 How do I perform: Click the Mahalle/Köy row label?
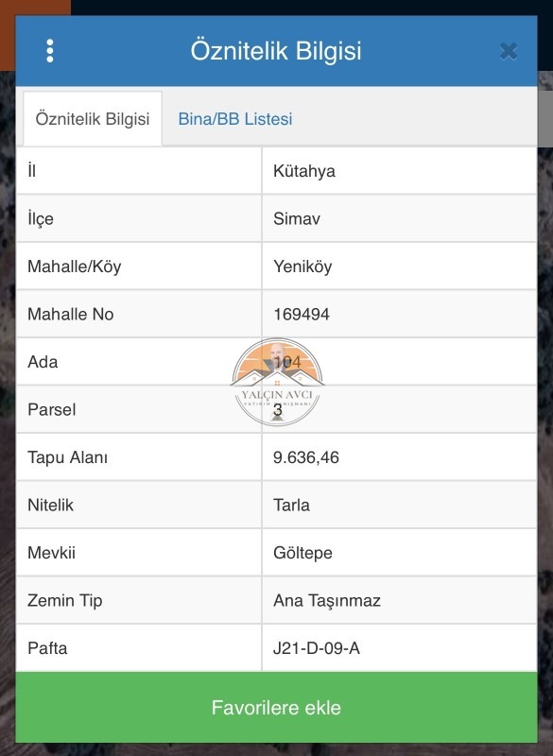click(75, 266)
